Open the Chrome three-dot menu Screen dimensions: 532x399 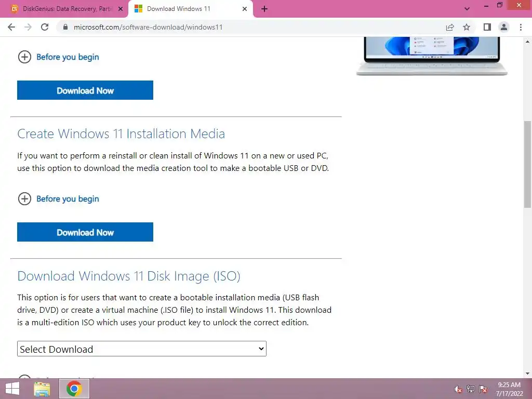pos(521,27)
